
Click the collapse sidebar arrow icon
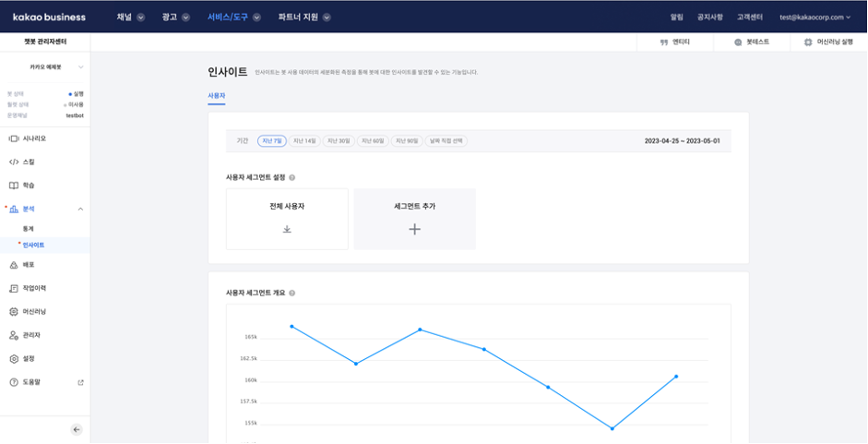click(x=77, y=429)
